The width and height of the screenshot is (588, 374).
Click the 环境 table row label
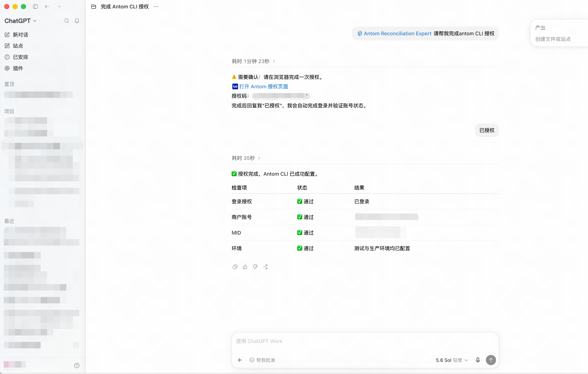237,248
